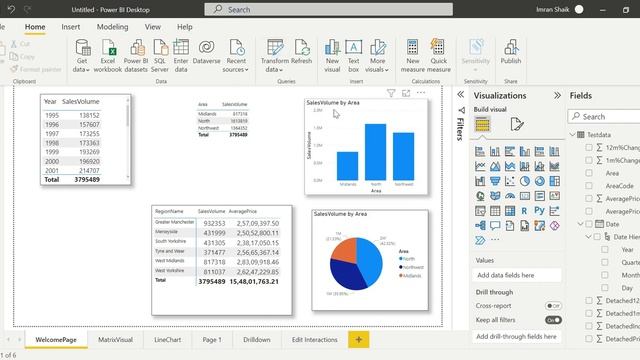Select the Decomposition tree visual

(x=480, y=225)
